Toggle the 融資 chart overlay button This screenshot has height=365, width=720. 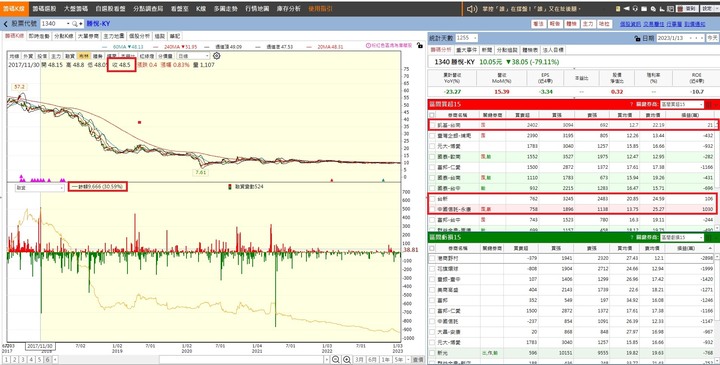click(70, 56)
